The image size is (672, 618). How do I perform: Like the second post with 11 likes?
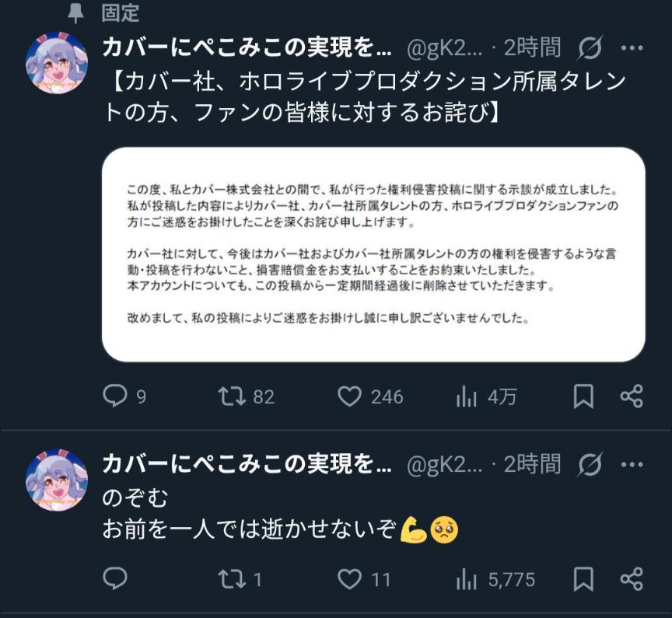point(350,578)
